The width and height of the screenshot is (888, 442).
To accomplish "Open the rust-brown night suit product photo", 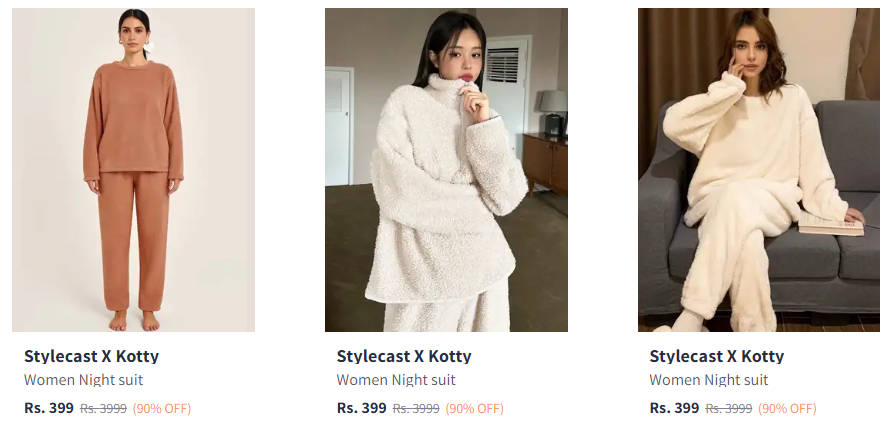I will pyautogui.click(x=133, y=170).
